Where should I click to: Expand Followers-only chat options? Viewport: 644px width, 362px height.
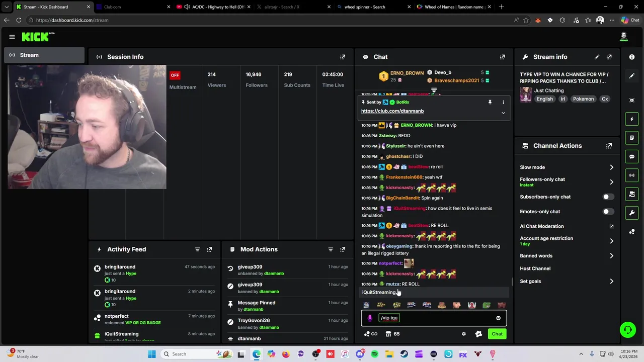(611, 182)
